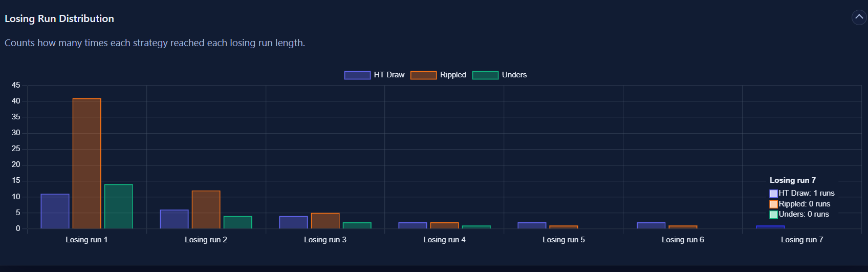
Task: Select the Rippled bar in Losing run 2
Action: (206, 210)
